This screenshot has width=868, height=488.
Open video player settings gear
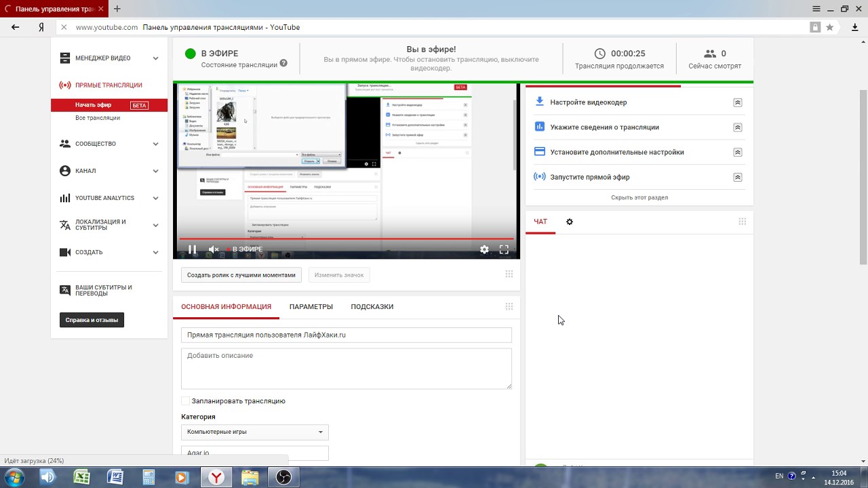(484, 249)
